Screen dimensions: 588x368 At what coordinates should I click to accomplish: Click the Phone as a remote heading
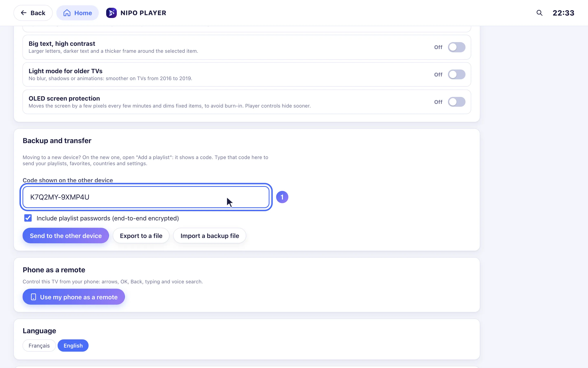coord(54,270)
